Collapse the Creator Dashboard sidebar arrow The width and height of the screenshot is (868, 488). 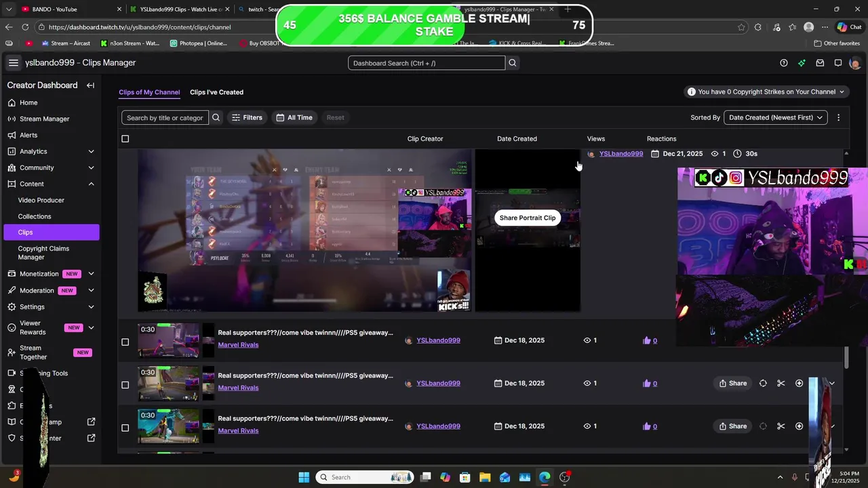point(90,85)
